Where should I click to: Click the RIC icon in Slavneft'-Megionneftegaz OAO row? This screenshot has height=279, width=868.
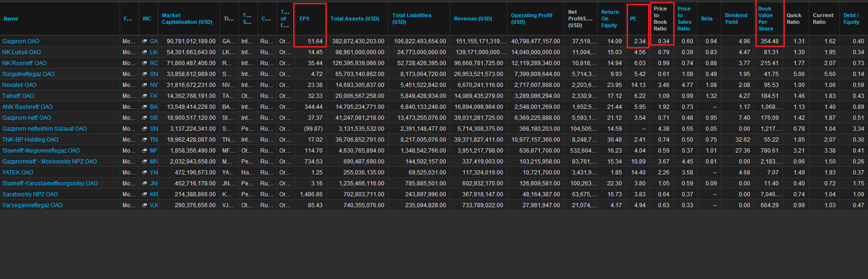144,151
